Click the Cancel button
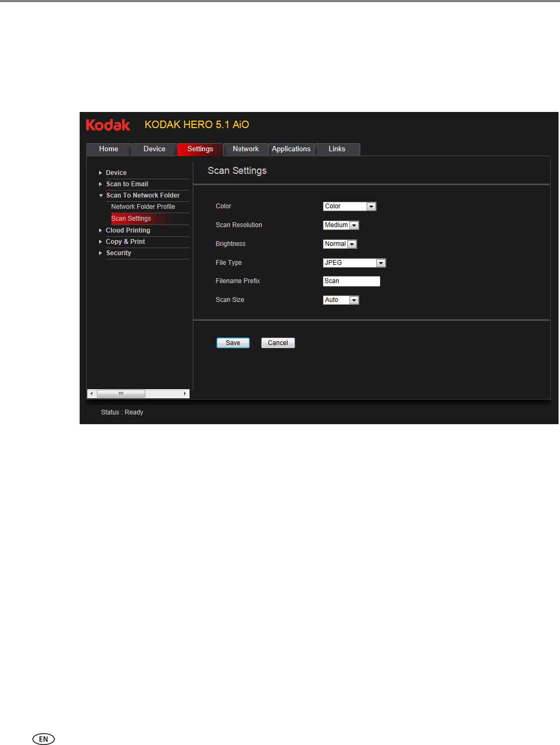 click(278, 343)
